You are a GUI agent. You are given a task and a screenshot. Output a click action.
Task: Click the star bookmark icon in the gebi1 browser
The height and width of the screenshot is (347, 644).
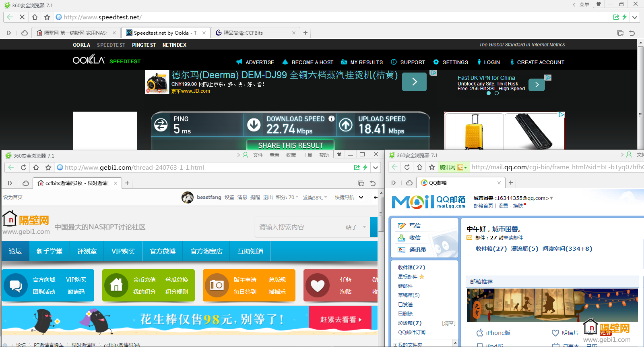(x=48, y=167)
